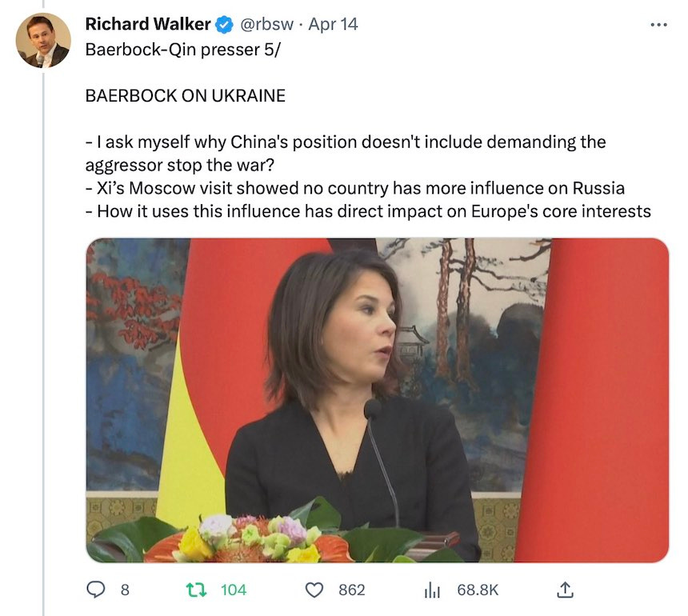Share the tweet using the upload arrow icon

click(x=565, y=590)
